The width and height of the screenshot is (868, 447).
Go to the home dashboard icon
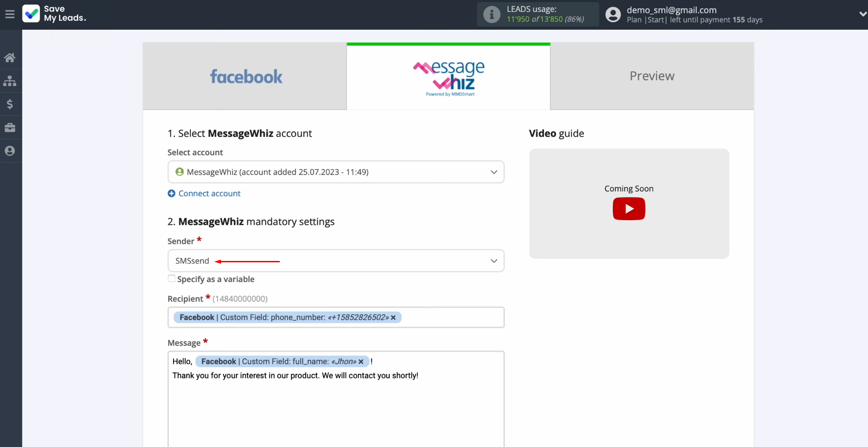tap(10, 58)
